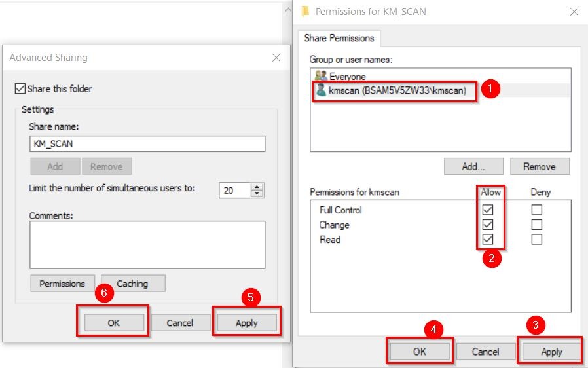Remove the selected user from permissions
Viewport: 588px width, 368px height.
tap(540, 166)
